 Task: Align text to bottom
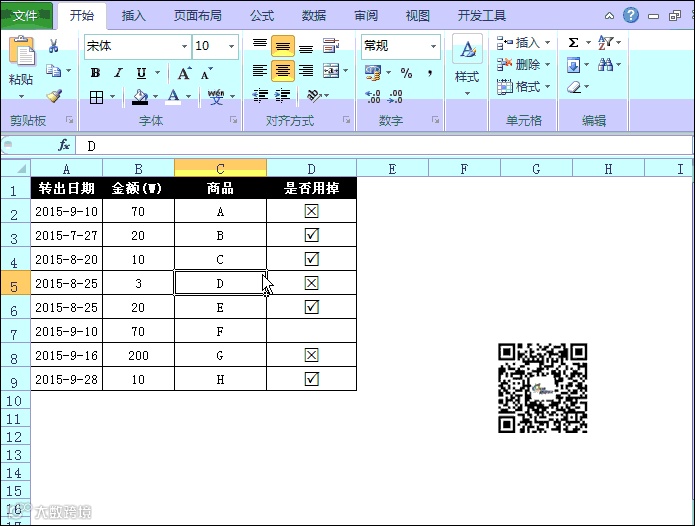pos(306,46)
